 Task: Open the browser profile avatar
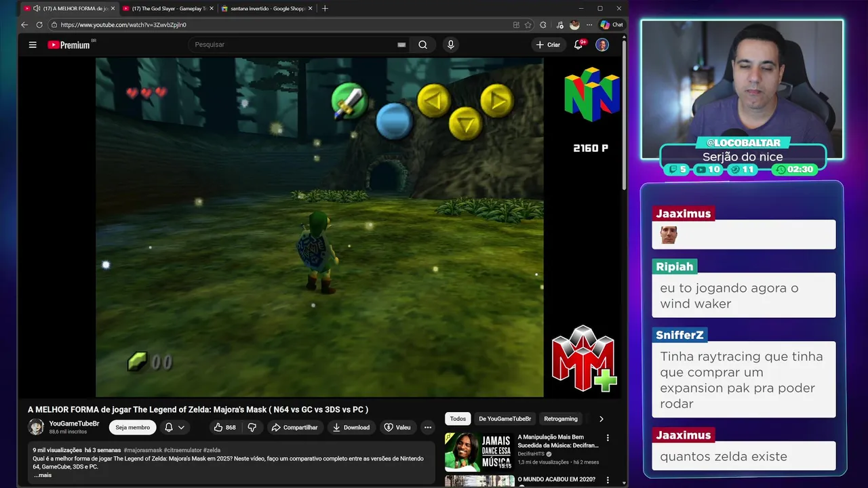click(x=574, y=25)
